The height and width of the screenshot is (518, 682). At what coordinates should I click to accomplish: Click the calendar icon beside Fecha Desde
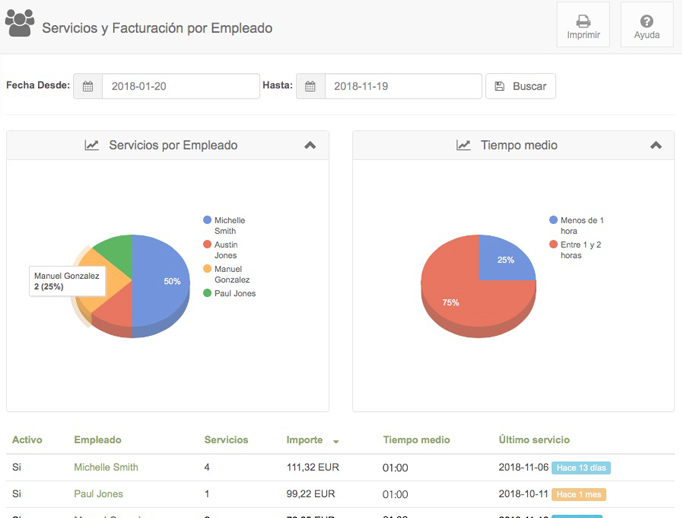tap(88, 87)
